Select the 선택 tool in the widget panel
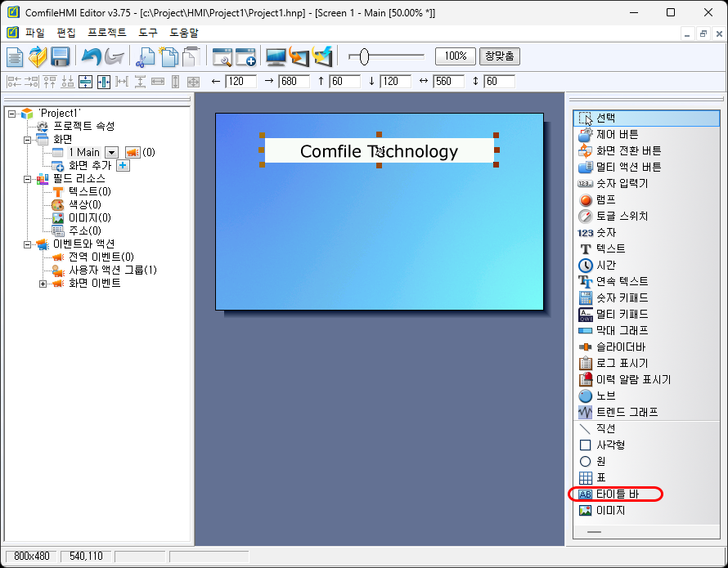 [x=599, y=118]
